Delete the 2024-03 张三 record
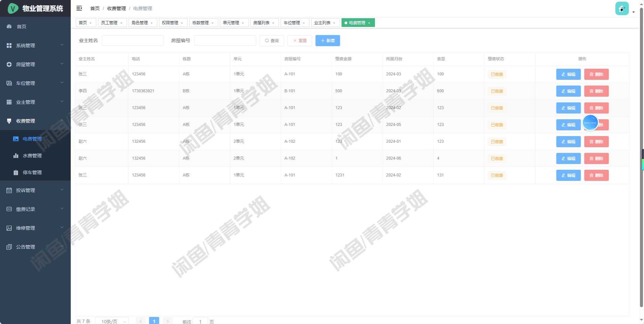This screenshot has height=324, width=644. (597, 74)
